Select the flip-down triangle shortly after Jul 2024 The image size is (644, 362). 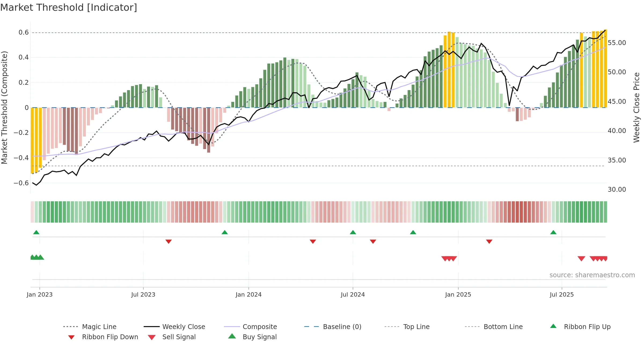(373, 242)
